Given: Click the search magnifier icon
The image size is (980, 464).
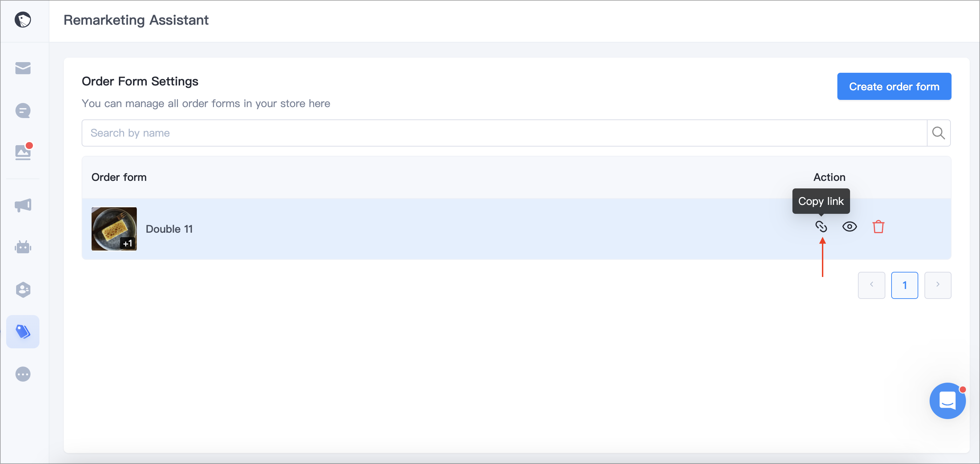Looking at the screenshot, I should (939, 133).
